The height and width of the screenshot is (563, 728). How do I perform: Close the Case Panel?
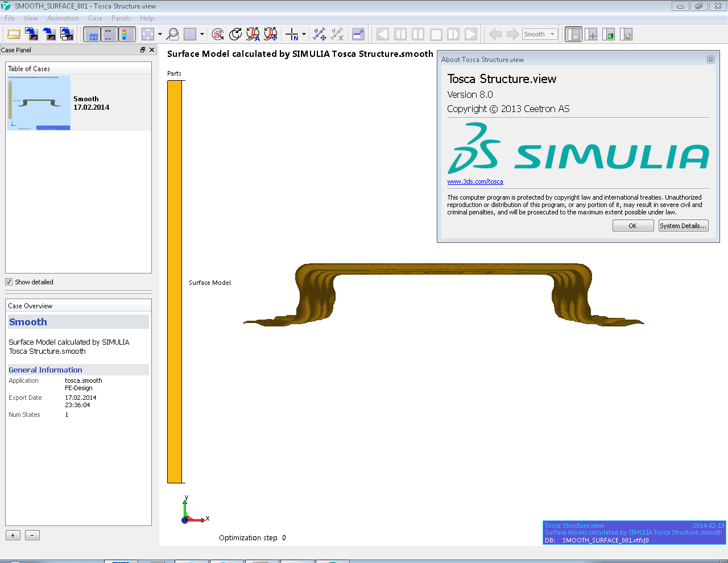152,50
